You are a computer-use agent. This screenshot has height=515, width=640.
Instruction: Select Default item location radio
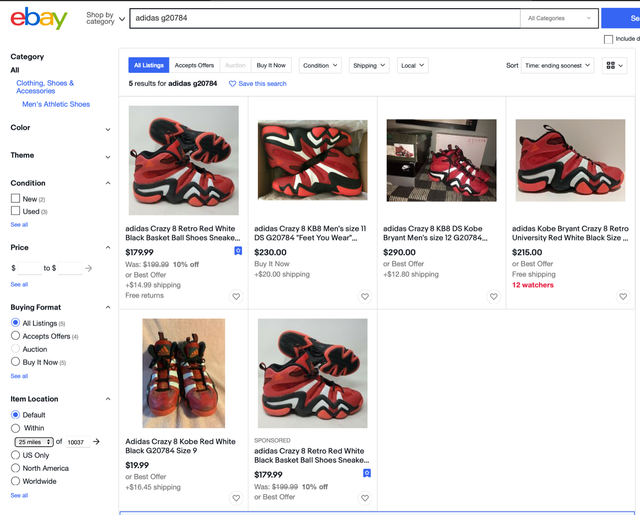click(16, 415)
